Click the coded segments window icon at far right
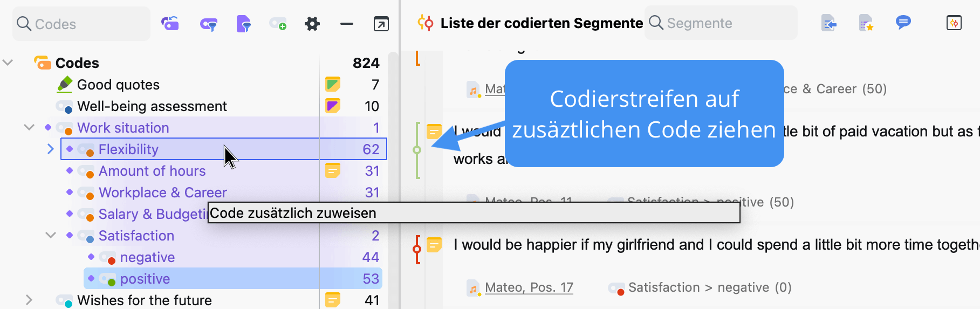Image resolution: width=980 pixels, height=309 pixels. pyautogui.click(x=954, y=23)
